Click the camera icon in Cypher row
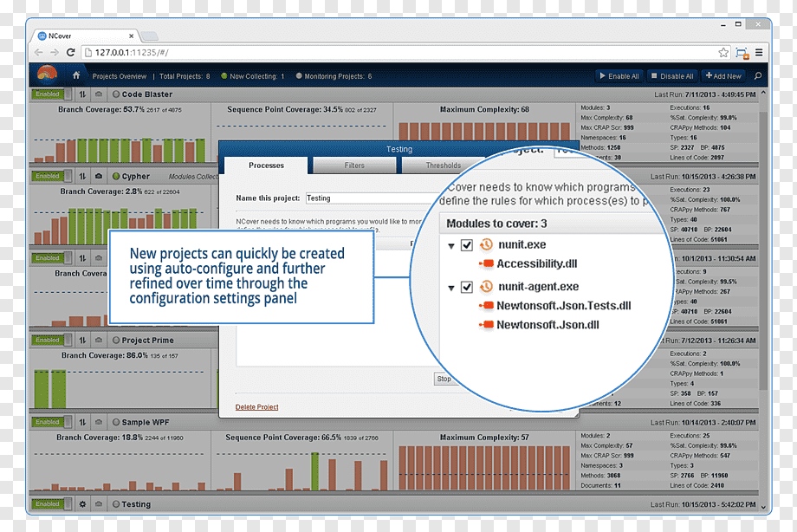Image resolution: width=797 pixels, height=532 pixels. click(99, 176)
